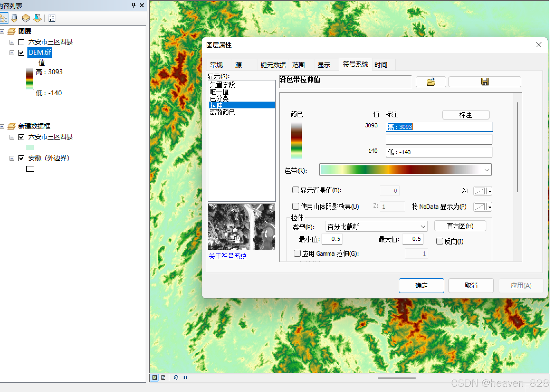Click List By Visibility toolbar icon

click(x=26, y=18)
